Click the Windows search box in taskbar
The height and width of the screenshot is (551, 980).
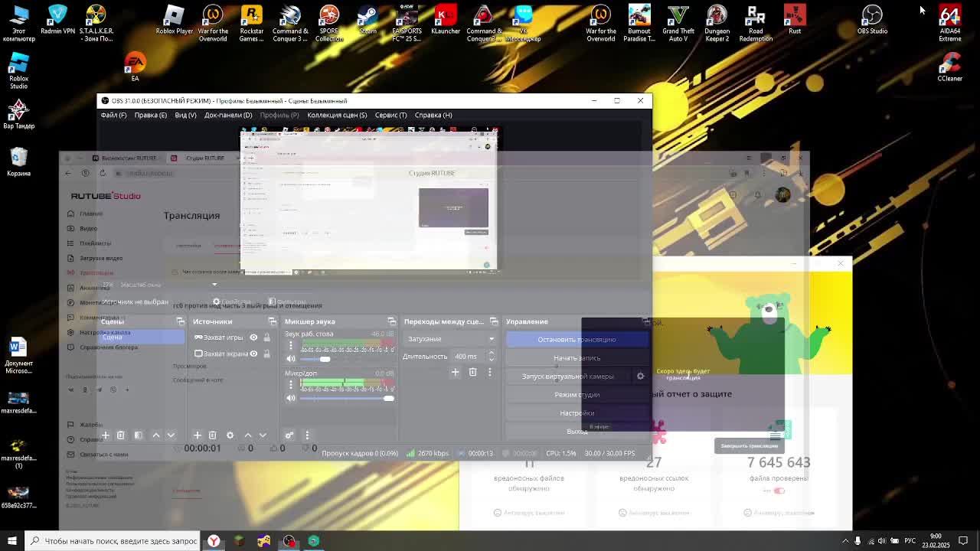click(113, 541)
